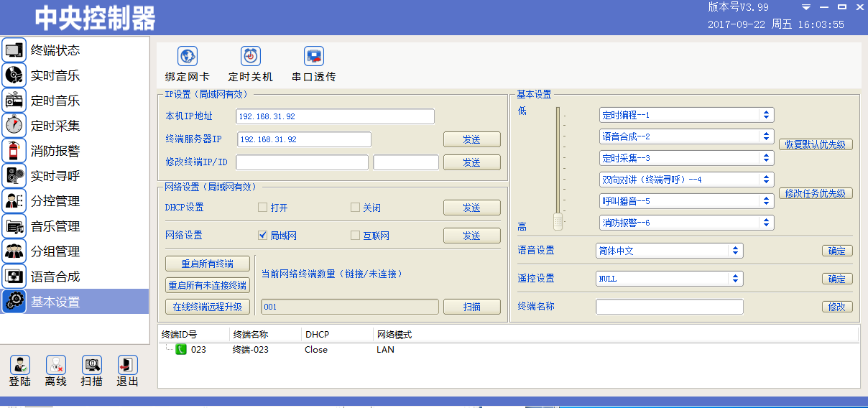This screenshot has width=868, height=408.
Task: Click 发送 next to 修改终端IP/ID
Action: (x=471, y=162)
